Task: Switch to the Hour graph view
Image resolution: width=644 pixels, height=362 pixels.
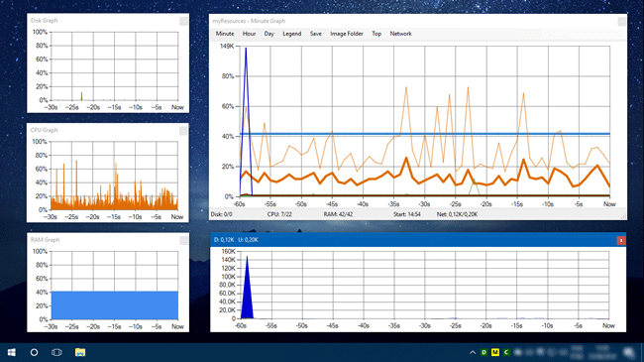Action: [x=249, y=34]
